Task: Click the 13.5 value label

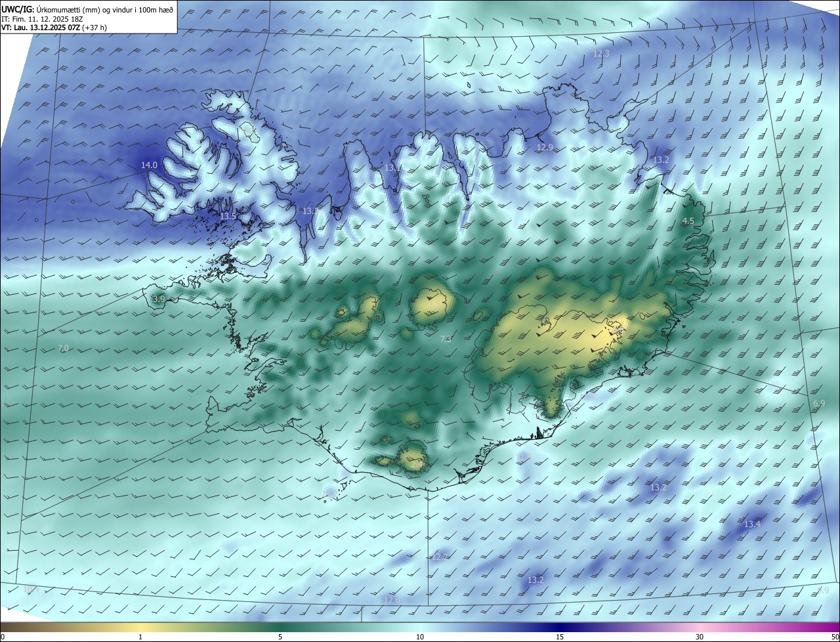Action: pyautogui.click(x=228, y=216)
